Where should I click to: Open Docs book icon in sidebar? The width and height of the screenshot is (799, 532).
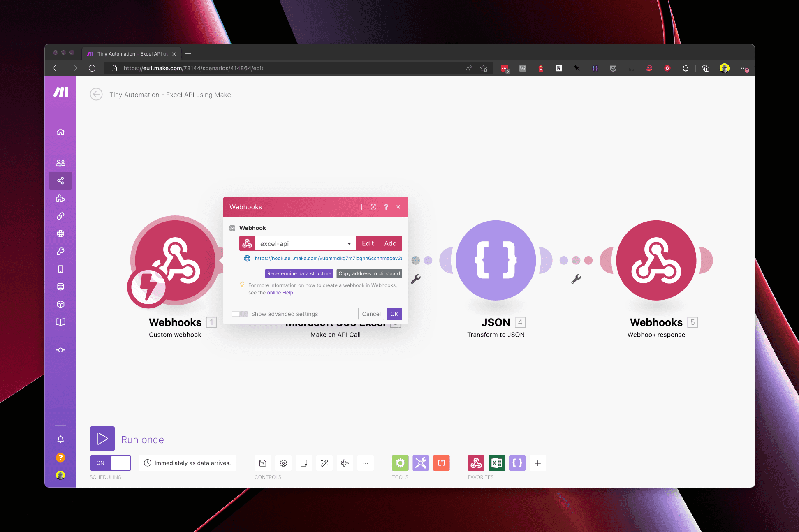point(60,322)
